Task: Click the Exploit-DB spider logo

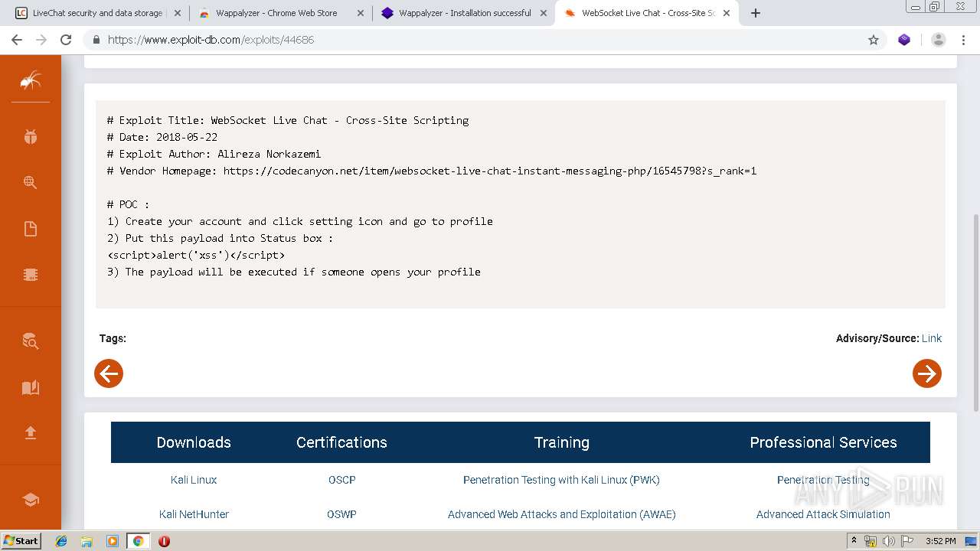Action: pos(31,80)
